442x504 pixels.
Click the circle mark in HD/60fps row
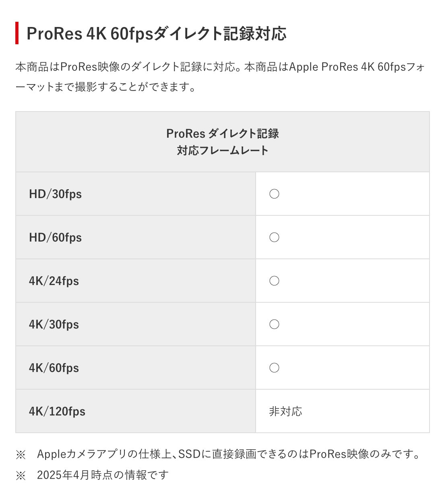coord(274,238)
